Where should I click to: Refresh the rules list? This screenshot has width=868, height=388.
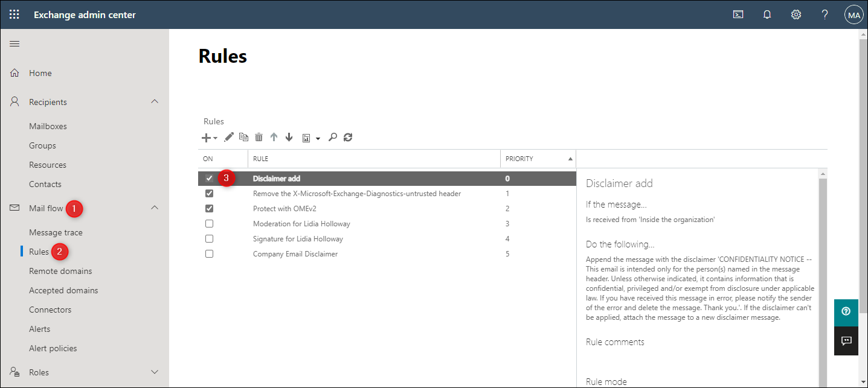(x=348, y=138)
